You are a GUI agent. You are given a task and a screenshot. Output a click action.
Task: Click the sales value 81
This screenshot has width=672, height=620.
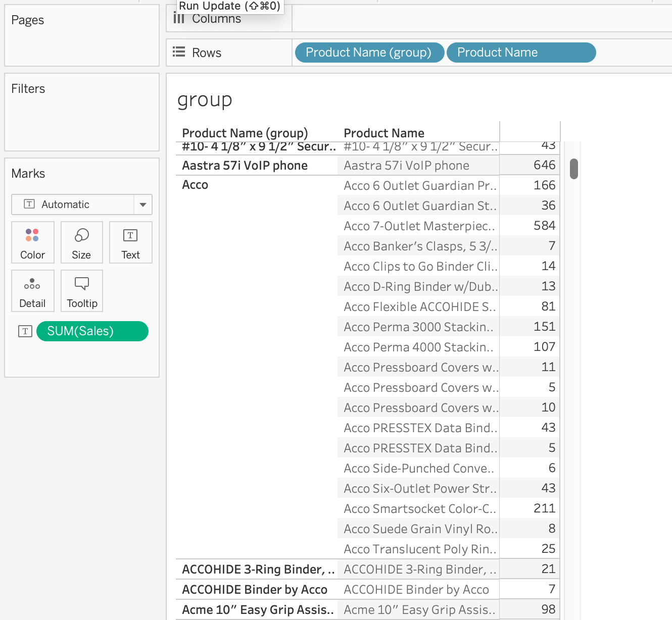pos(548,306)
